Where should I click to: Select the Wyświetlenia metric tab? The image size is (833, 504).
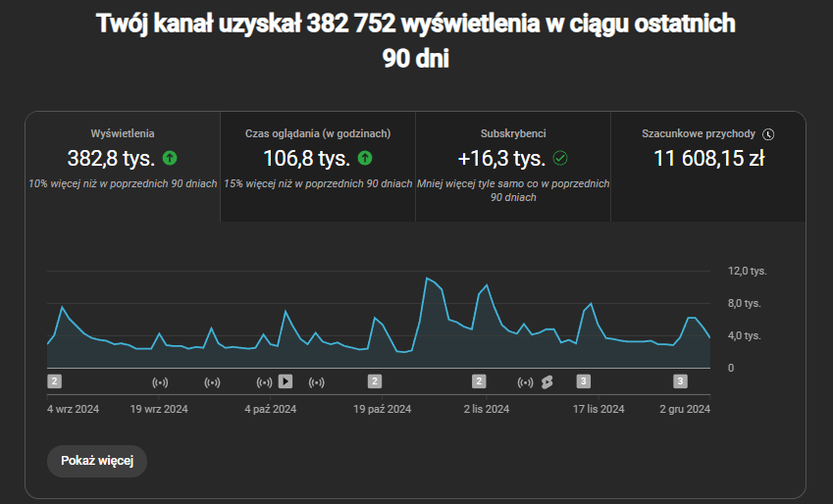123,166
